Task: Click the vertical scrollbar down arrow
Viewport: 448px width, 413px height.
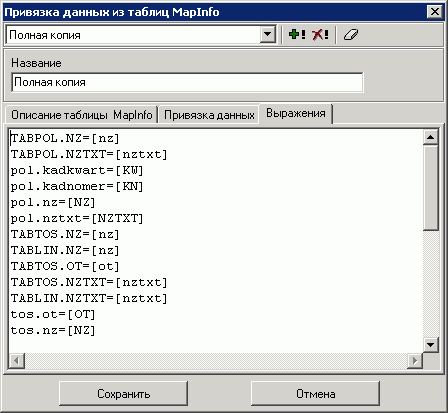Action: coord(431,344)
